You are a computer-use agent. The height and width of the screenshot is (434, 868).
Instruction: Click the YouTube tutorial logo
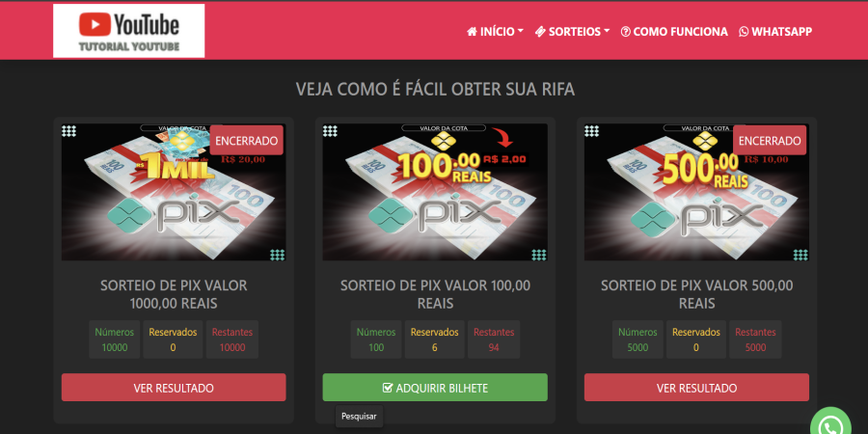point(128,31)
